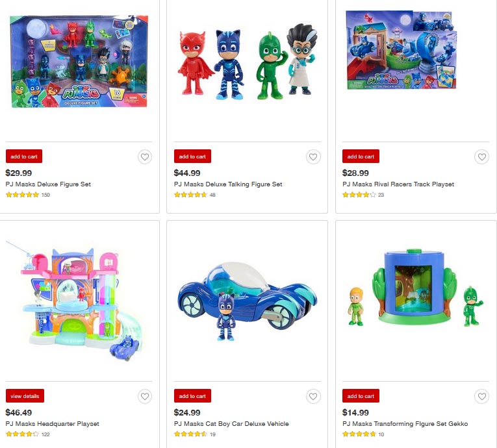Click heart icon for Transforming Figure Set Gekko
This screenshot has height=448, width=497.
(x=482, y=396)
